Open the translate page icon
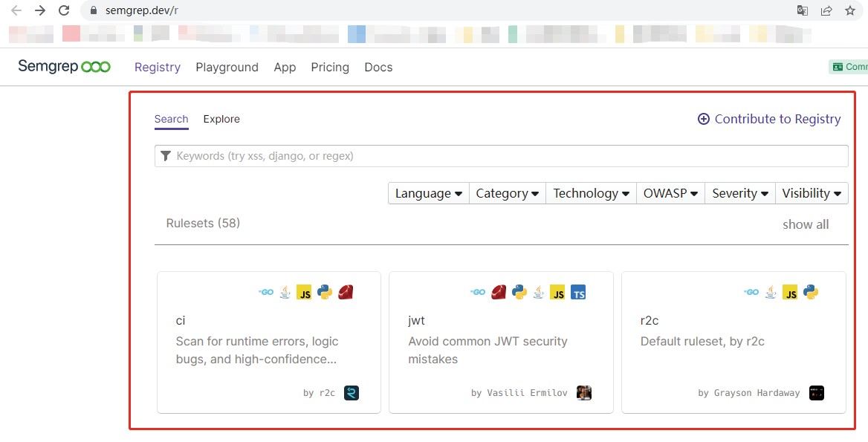The width and height of the screenshot is (868, 442). pos(802,10)
